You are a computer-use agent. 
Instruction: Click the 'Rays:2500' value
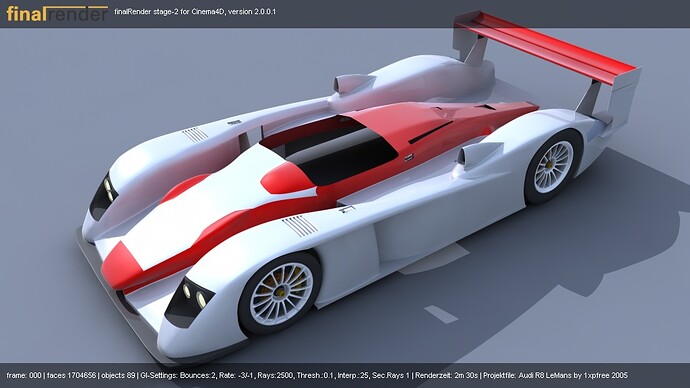(275, 375)
